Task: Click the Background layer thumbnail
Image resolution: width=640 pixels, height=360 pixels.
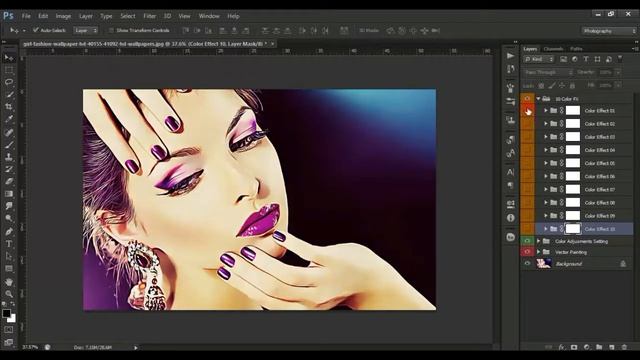Action: (x=544, y=264)
